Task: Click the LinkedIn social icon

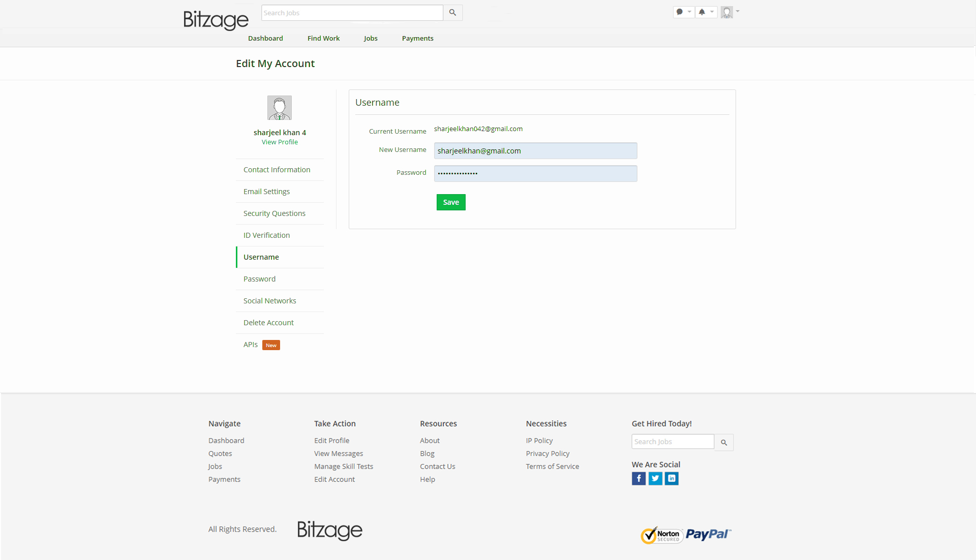Action: pyautogui.click(x=672, y=478)
